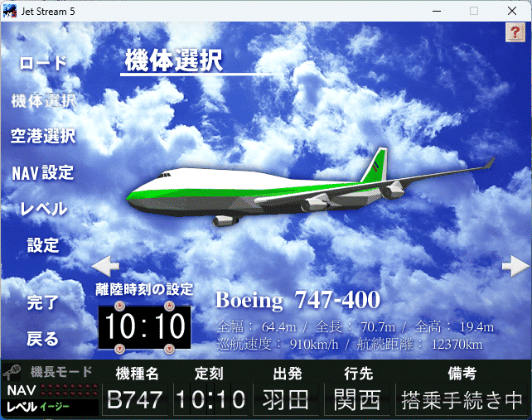Show next aircraft with right arrow
The height and width of the screenshot is (420, 532).
point(515,266)
